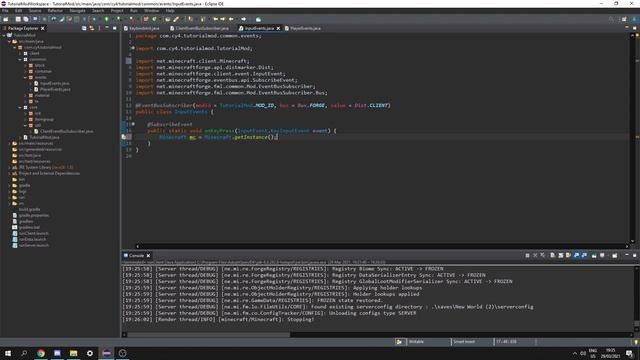This screenshot has height=360, width=640.
Task: Fold the imports block in editor gutter
Action: (133, 48)
